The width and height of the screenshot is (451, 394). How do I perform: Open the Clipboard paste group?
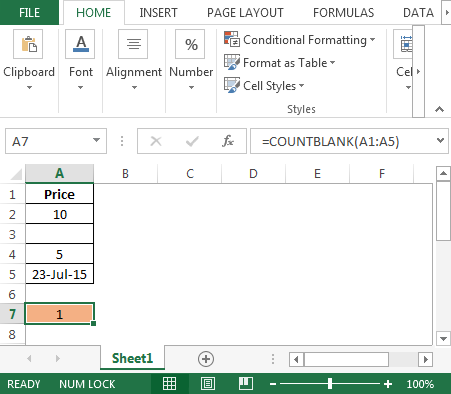click(x=28, y=60)
